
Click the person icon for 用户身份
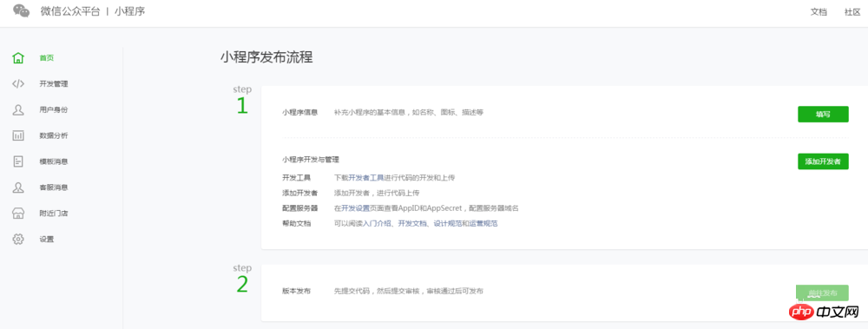tap(18, 109)
